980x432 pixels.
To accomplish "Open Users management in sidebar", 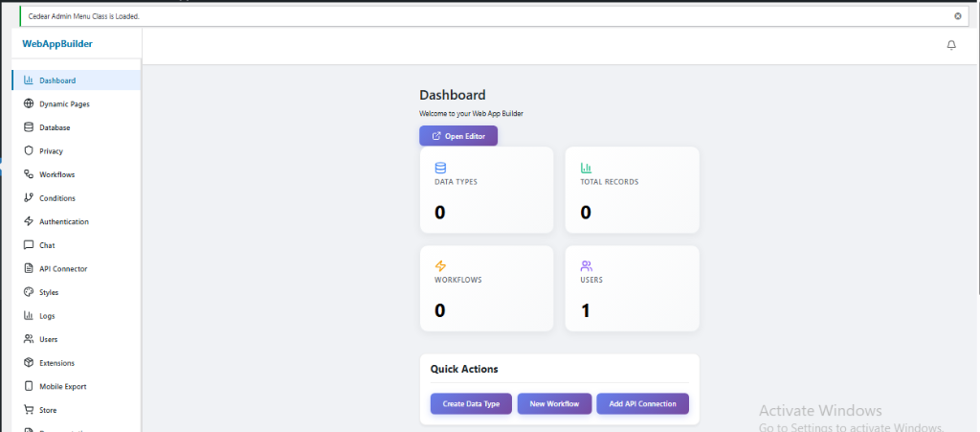I will (76, 339).
